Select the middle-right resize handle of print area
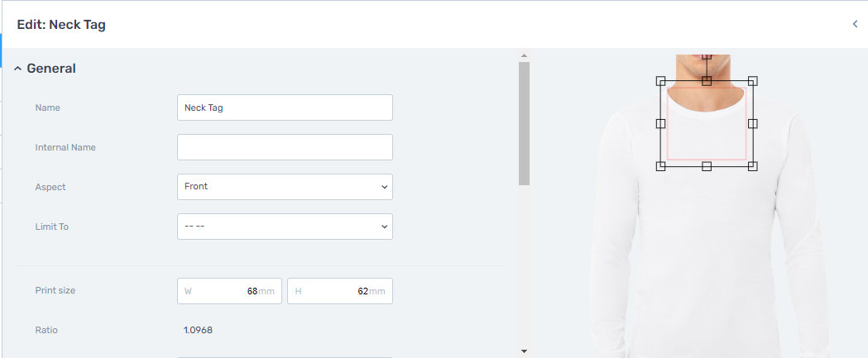Viewport: 868px width, 358px height. [752, 123]
